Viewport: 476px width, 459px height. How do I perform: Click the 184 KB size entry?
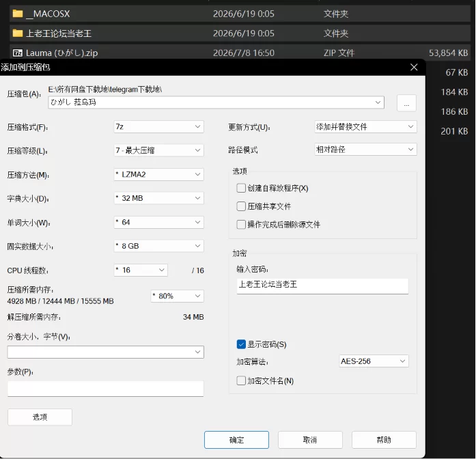pos(454,92)
